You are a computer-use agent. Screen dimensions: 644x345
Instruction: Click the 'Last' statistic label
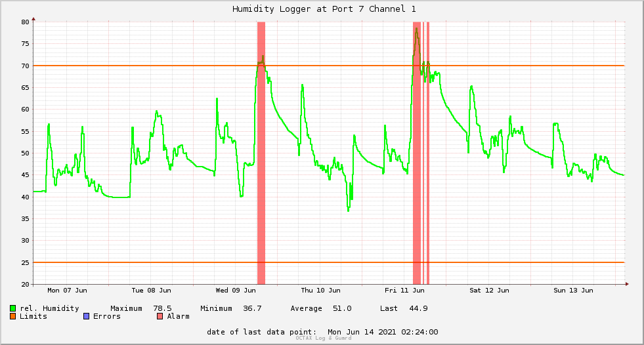[x=389, y=308]
